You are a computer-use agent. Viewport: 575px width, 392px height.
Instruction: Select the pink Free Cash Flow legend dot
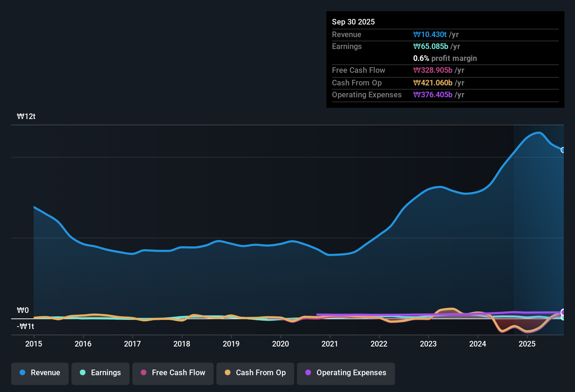point(143,373)
